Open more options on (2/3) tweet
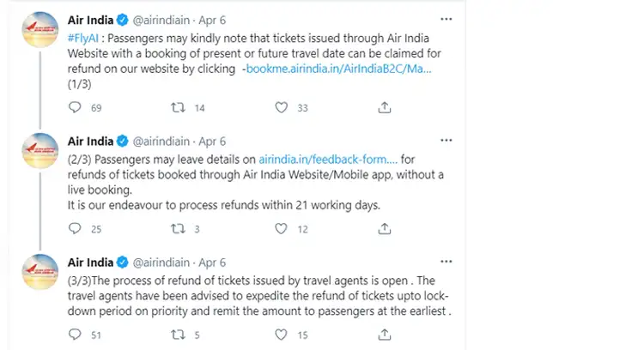The height and width of the screenshot is (350, 644). point(446,141)
